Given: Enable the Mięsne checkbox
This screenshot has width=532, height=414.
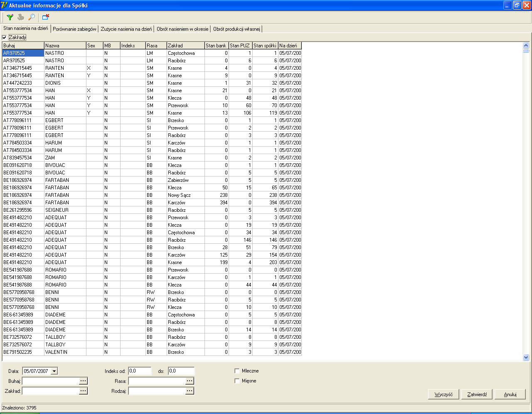Looking at the screenshot, I should pos(237,381).
